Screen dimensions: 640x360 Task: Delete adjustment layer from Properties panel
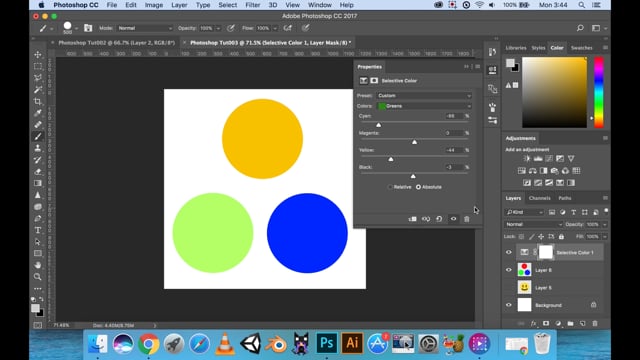(467, 219)
